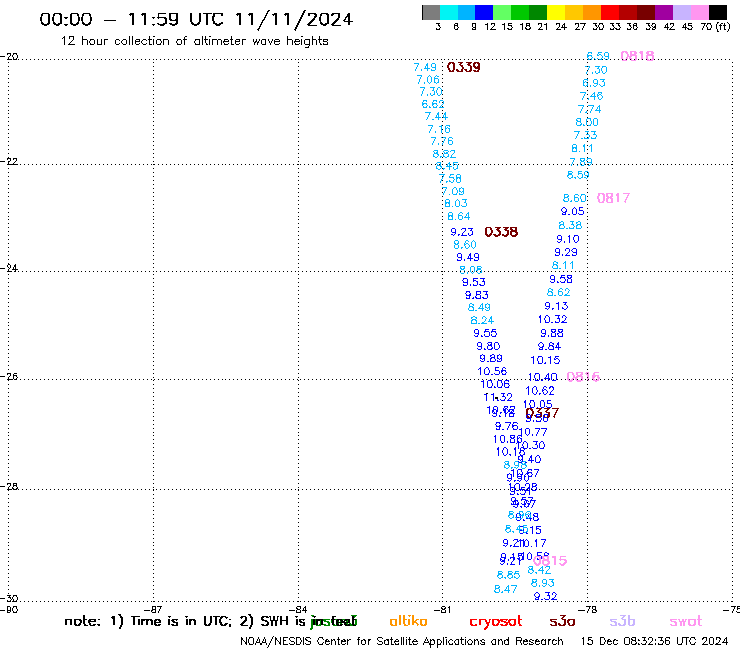Image resolution: width=740 pixels, height=650 pixels.
Task: Click the wave height value 9.32
Action: click(546, 596)
